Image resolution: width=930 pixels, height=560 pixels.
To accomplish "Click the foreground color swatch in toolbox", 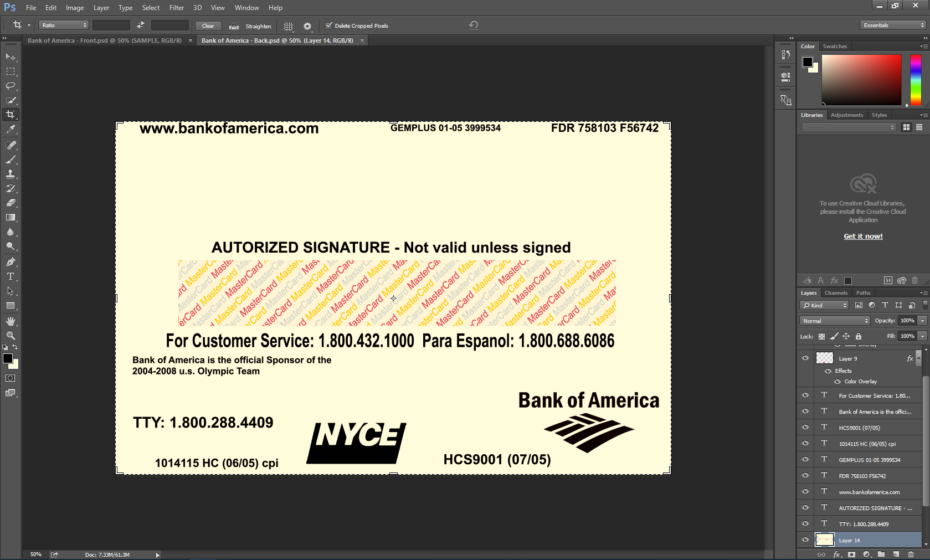I will click(8, 358).
